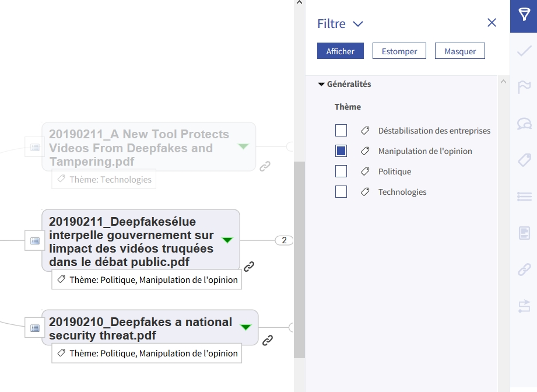The height and width of the screenshot is (392, 537).
Task: Open the checkmark task panel icon
Action: [x=524, y=51]
